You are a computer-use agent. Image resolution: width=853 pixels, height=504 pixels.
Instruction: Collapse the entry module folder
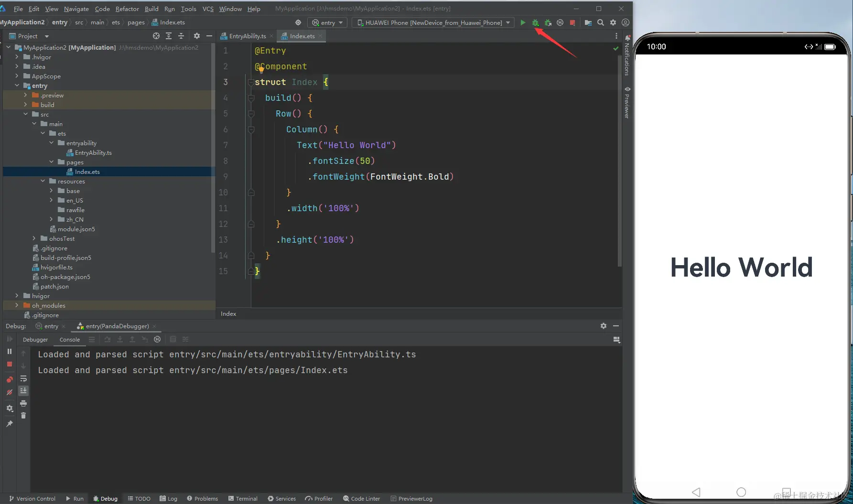tap(17, 86)
